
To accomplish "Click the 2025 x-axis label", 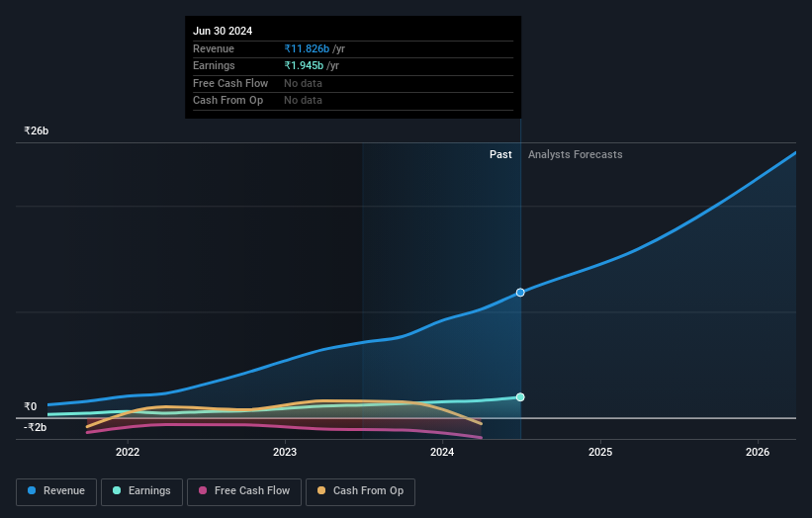I will click(600, 452).
